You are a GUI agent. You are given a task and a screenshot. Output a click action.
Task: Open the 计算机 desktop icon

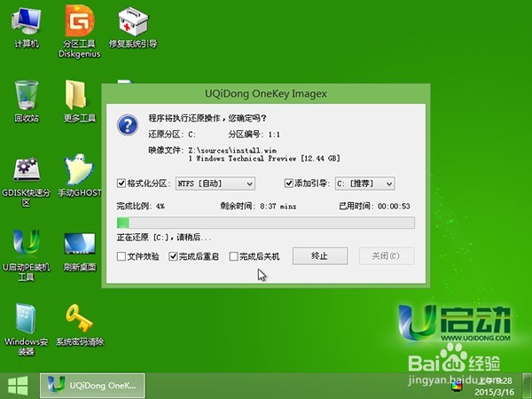click(26, 27)
